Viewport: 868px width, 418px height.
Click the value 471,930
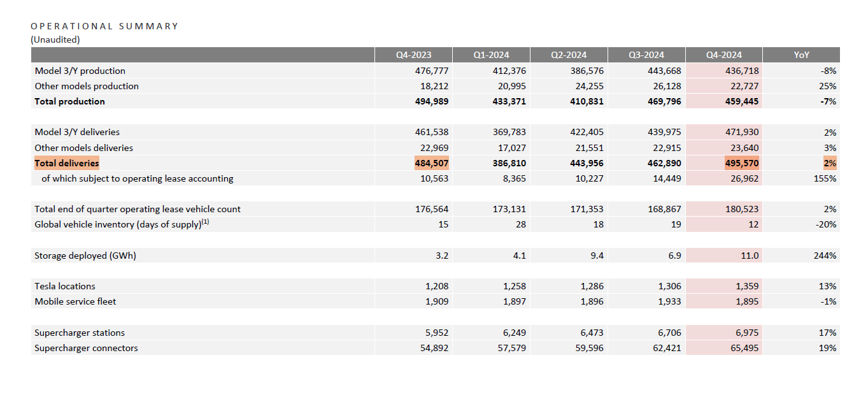pyautogui.click(x=743, y=132)
